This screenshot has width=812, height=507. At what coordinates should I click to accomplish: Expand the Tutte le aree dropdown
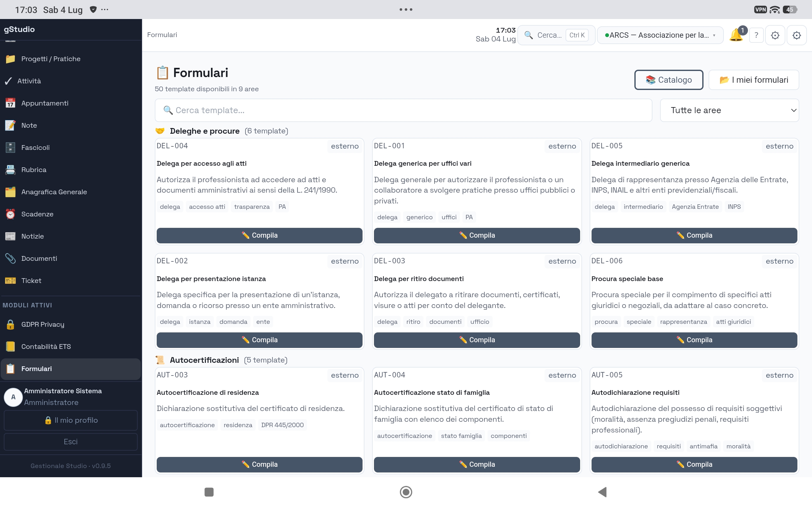[729, 110]
